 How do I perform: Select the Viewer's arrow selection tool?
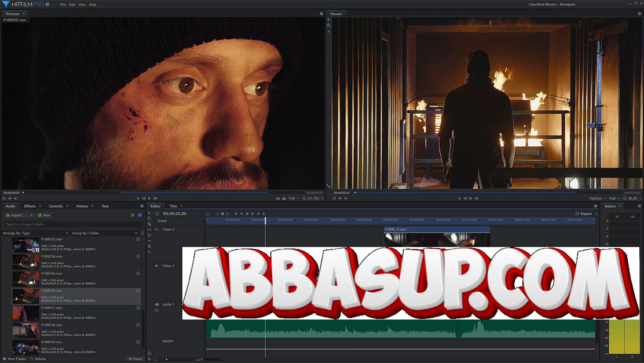[328, 19]
